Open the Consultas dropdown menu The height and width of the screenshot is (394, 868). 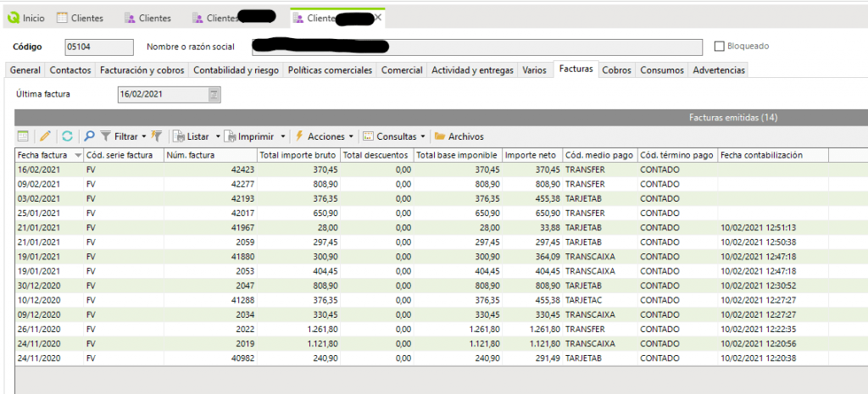coord(394,136)
